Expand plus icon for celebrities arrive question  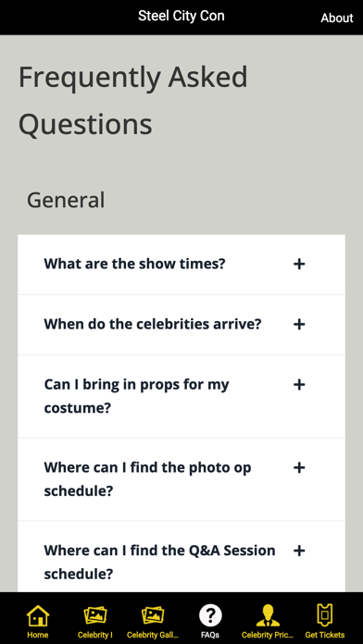(299, 325)
